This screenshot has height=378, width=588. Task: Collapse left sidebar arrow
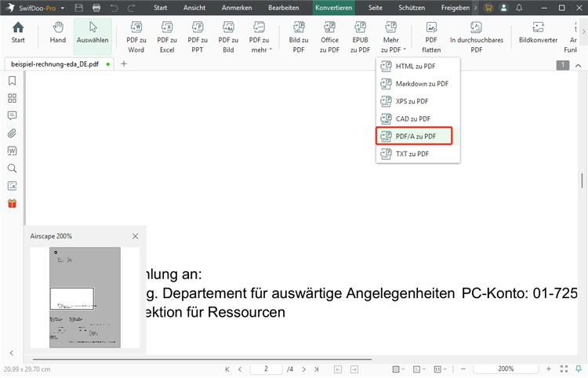pos(12,353)
